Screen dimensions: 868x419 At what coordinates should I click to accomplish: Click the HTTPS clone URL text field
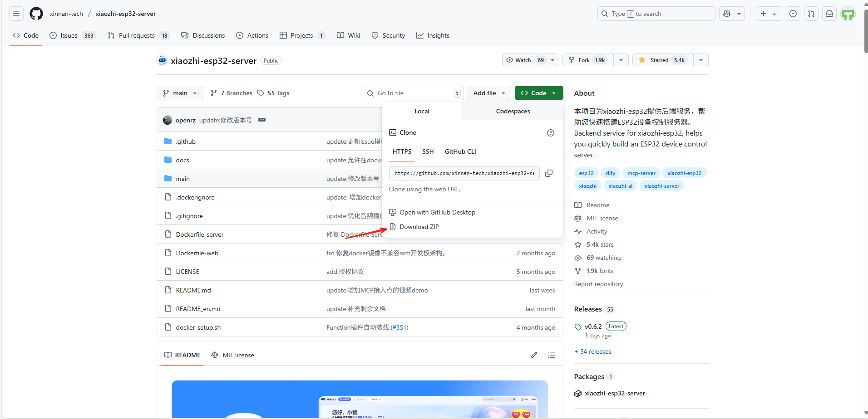(464, 173)
